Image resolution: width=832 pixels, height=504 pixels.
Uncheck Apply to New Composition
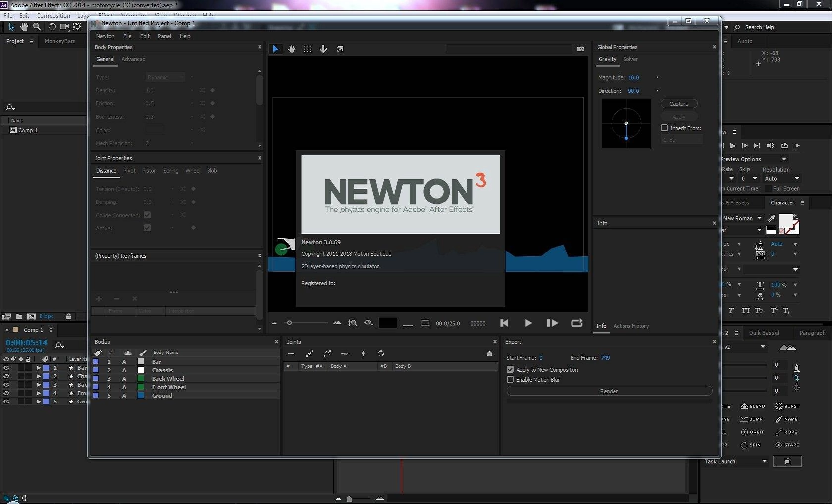[510, 369]
